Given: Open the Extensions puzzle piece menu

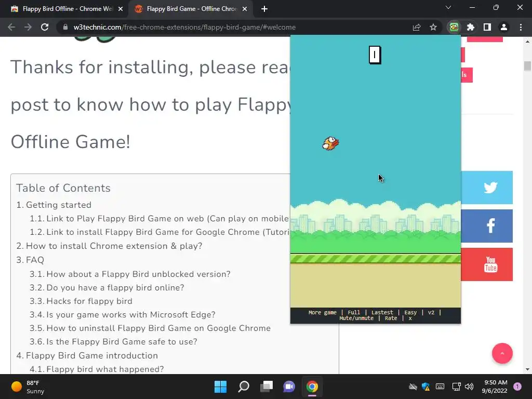Looking at the screenshot, I should pos(471,27).
